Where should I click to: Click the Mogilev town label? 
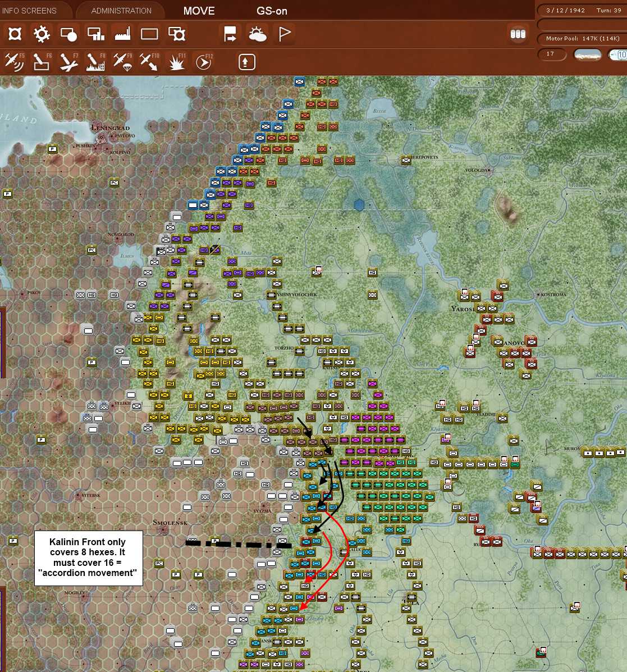[75, 593]
